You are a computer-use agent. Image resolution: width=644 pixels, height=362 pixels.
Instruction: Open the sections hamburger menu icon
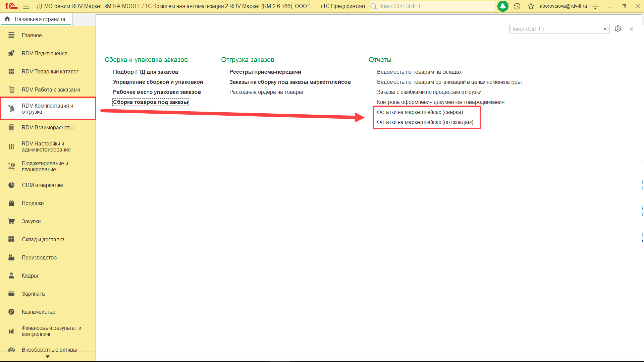[x=26, y=6]
